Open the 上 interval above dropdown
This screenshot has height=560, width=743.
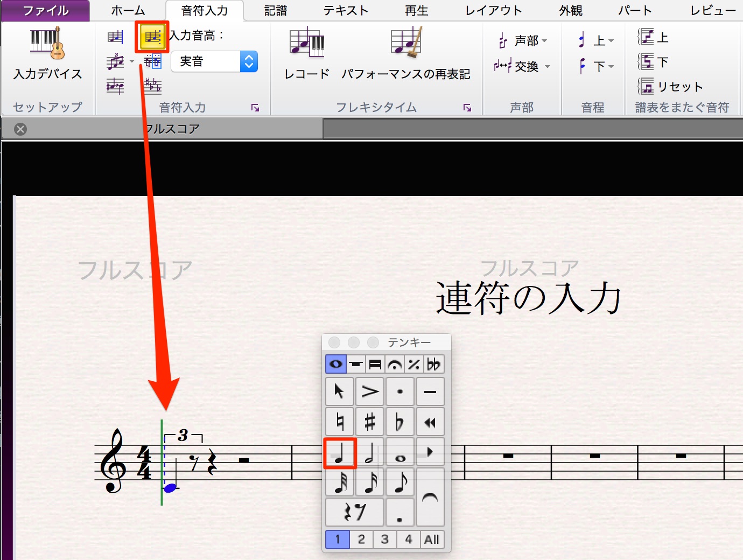point(595,40)
